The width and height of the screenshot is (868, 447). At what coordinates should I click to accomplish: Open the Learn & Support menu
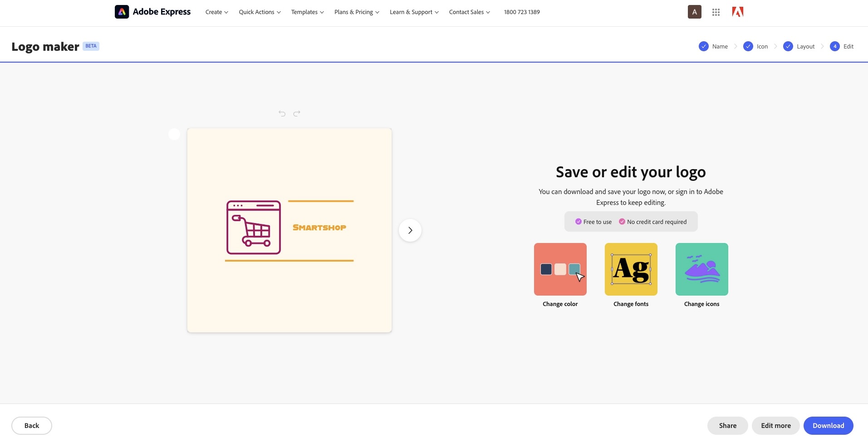(x=413, y=12)
